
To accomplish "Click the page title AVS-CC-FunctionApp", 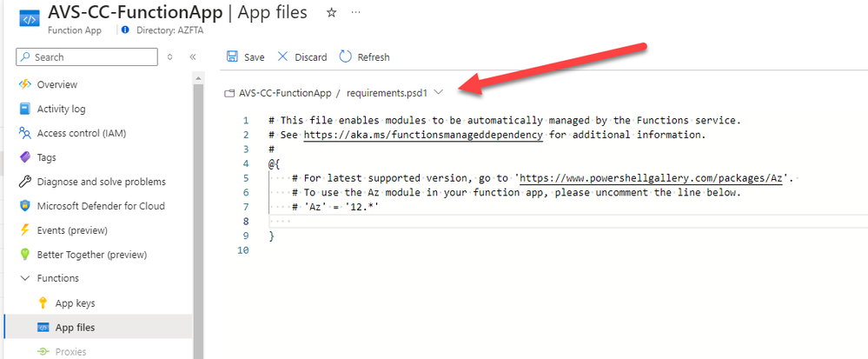I will click(x=135, y=12).
